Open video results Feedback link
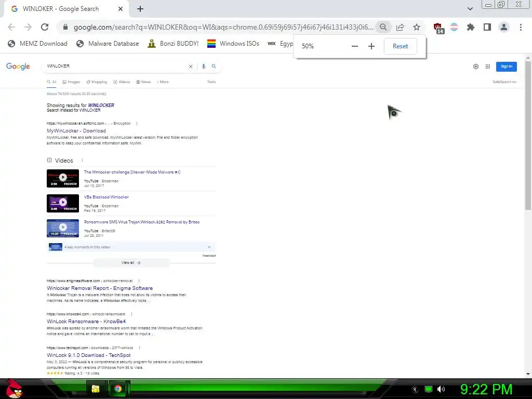532x399 pixels. click(x=209, y=256)
